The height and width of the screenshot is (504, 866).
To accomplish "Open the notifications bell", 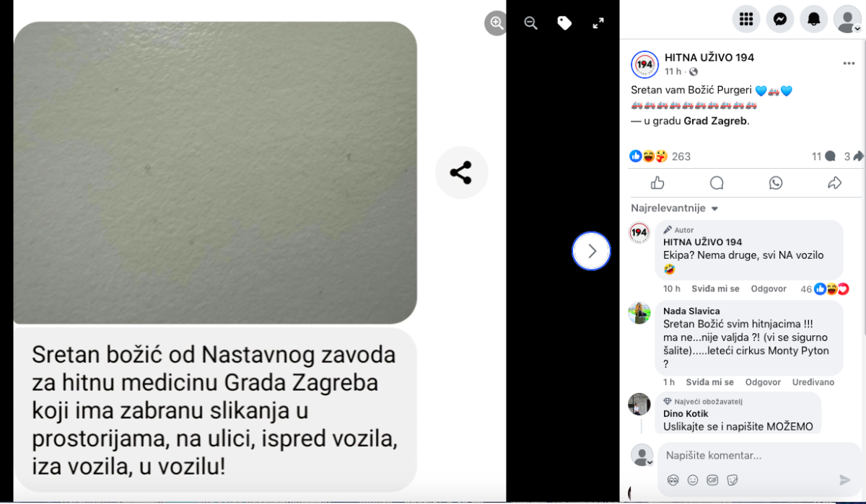I will point(814,19).
